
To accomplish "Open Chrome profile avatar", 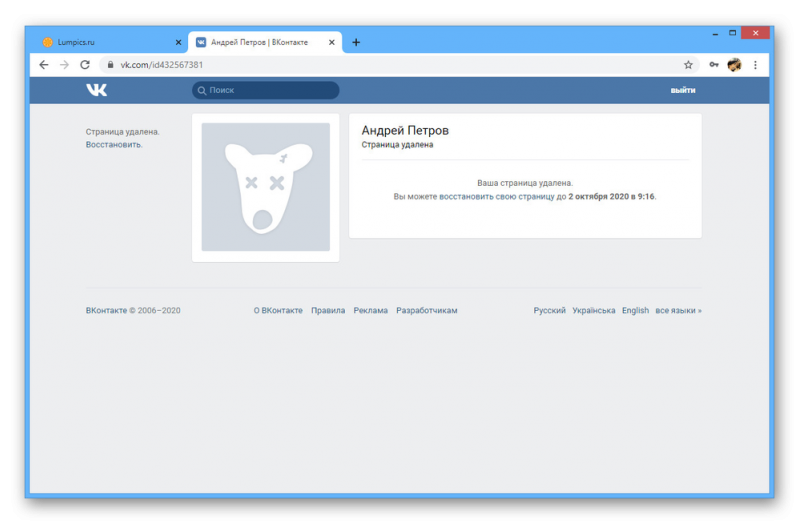I will point(734,65).
